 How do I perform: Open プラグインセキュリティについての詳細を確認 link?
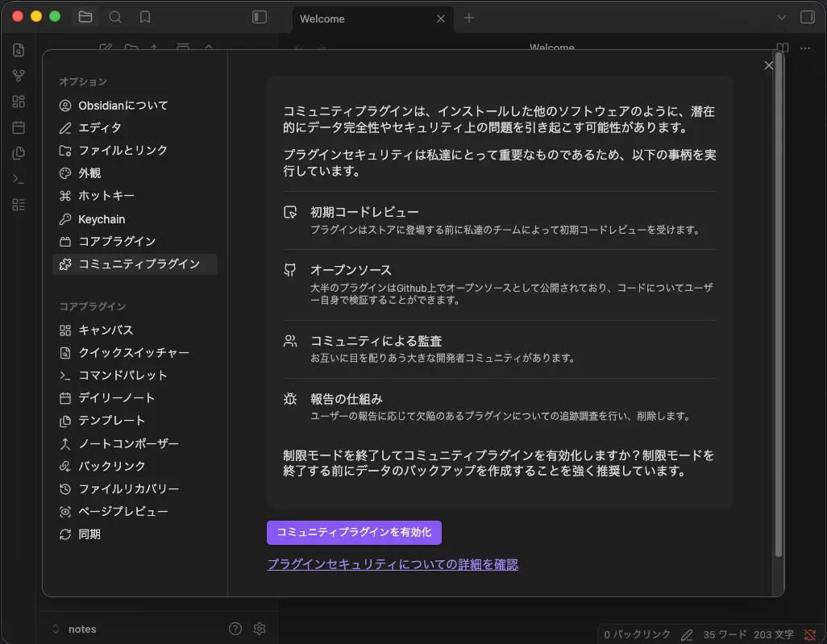(393, 564)
